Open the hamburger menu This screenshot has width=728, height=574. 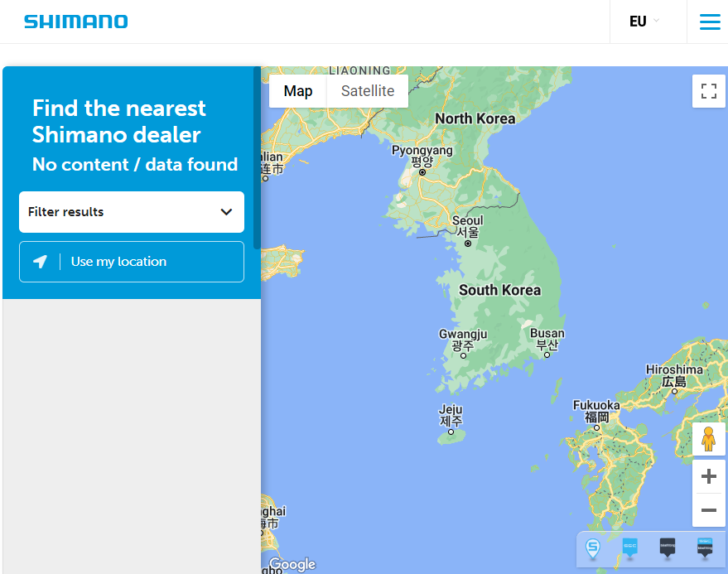pos(710,22)
